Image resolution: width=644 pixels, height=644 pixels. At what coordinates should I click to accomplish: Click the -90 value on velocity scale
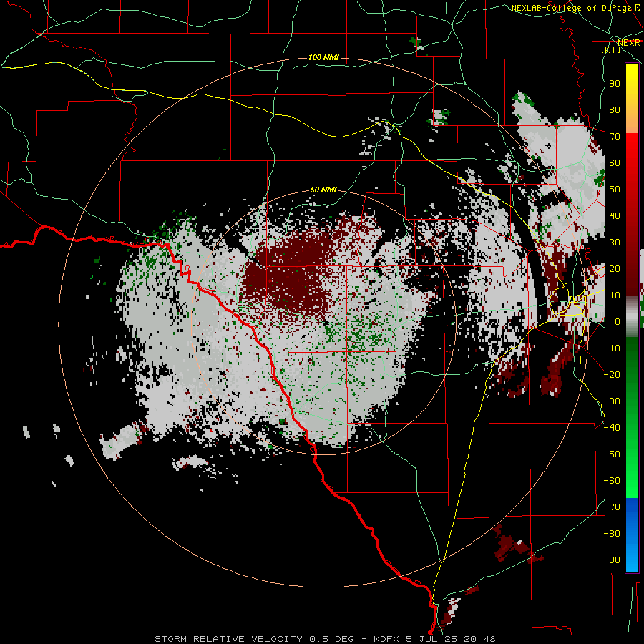pos(612,560)
